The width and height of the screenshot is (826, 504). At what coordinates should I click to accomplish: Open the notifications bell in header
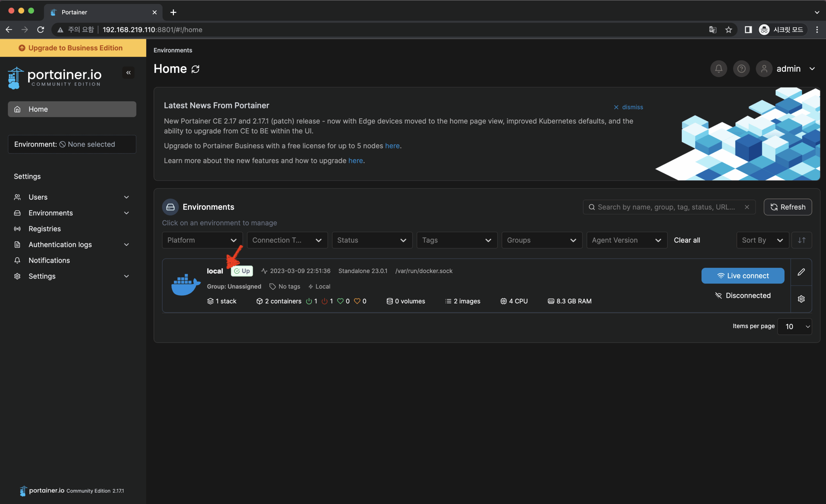pos(718,69)
